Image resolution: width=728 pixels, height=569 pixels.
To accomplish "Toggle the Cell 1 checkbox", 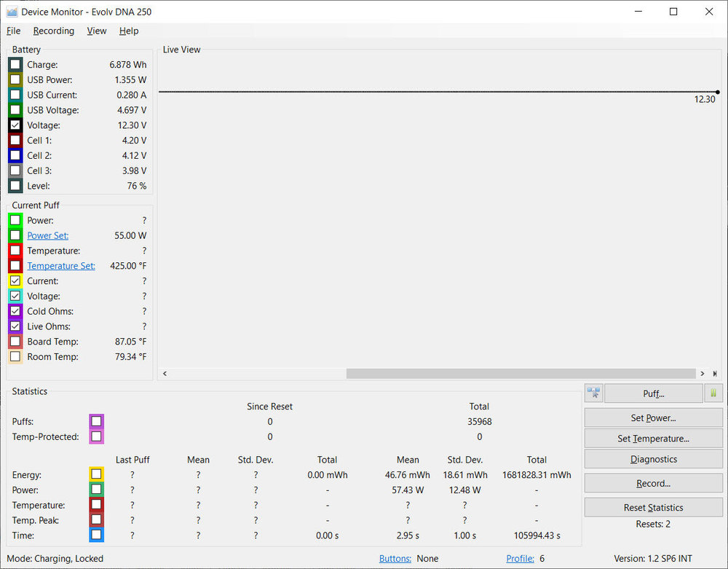I will pos(15,141).
